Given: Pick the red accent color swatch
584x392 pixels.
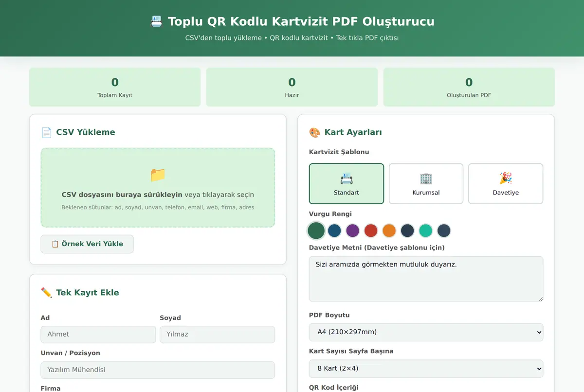Looking at the screenshot, I should point(371,231).
